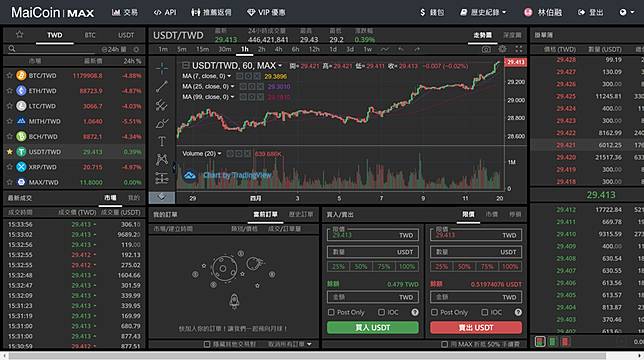Viewport: 644px width, 360px height.
Task: Star the BTC/TWD market pair
Action: coord(9,76)
